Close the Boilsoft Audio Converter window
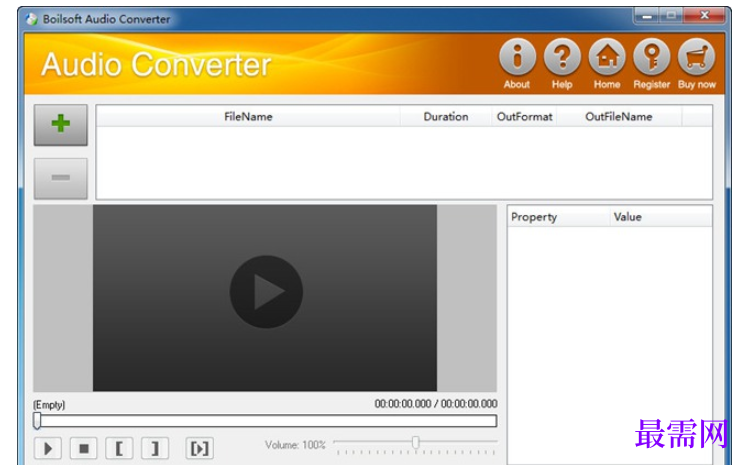This screenshot has height=465, width=747. point(705,16)
